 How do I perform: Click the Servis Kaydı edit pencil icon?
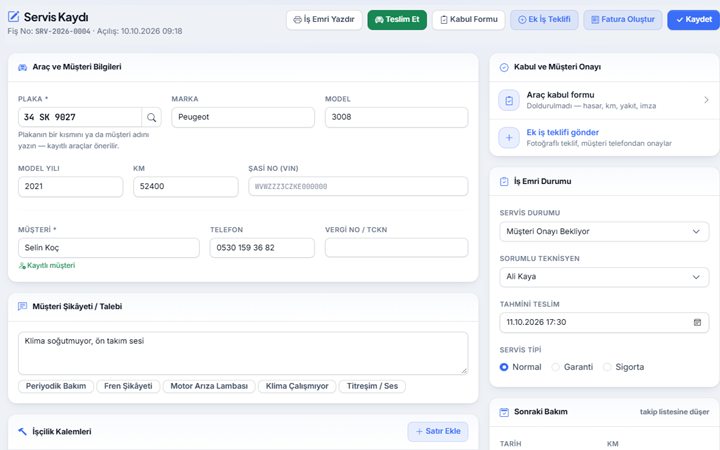14,17
